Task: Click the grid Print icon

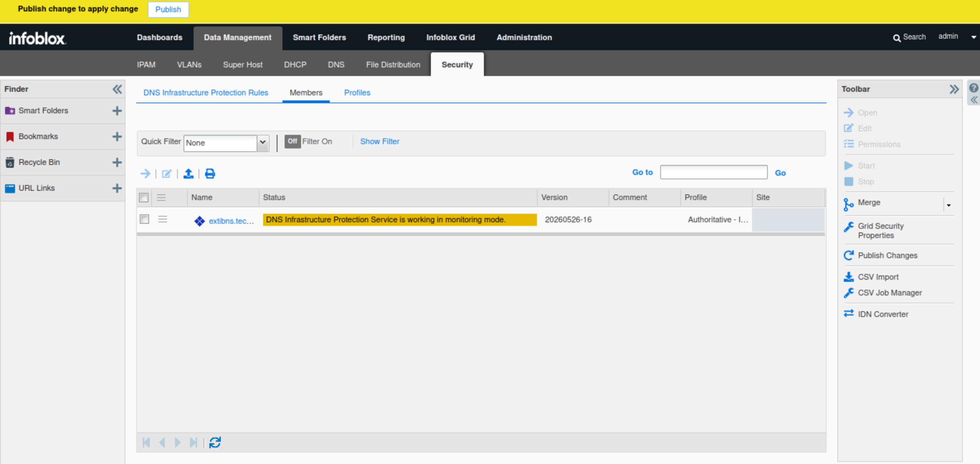Action: (x=210, y=174)
